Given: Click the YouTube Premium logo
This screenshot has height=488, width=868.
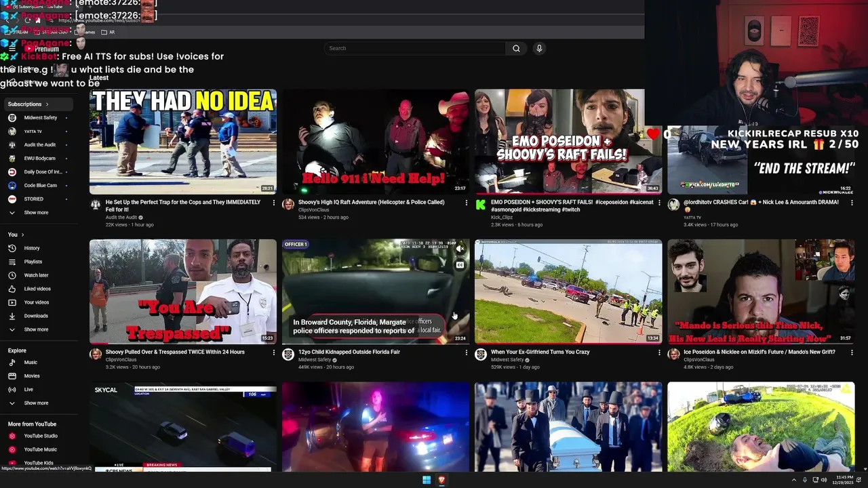Looking at the screenshot, I should pos(42,49).
